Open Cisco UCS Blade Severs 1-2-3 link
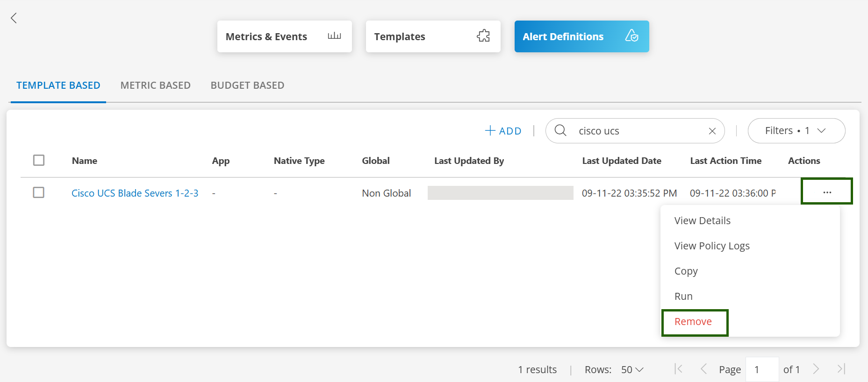The image size is (868, 382). coord(135,193)
